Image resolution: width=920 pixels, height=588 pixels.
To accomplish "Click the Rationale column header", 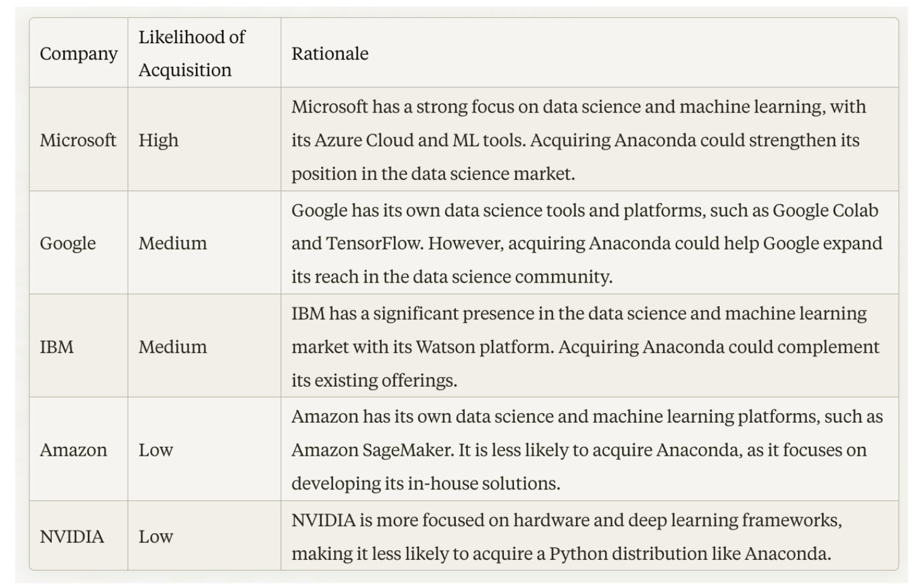I will [589, 54].
